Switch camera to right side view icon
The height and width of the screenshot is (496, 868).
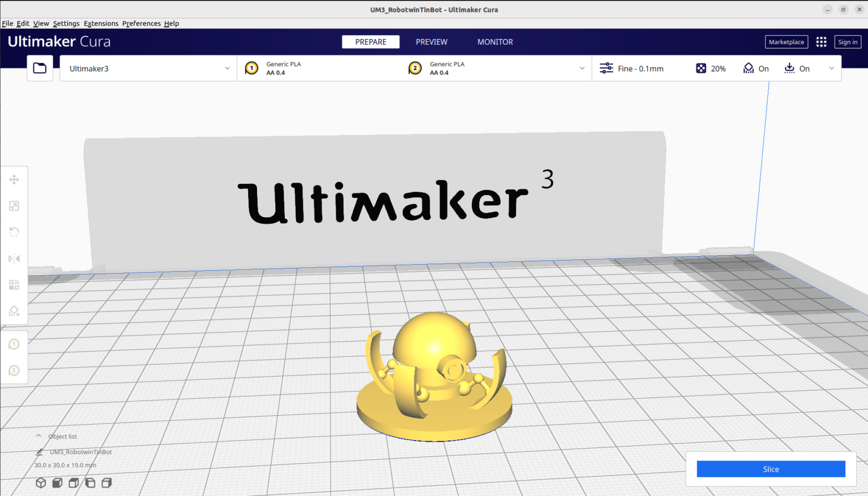tap(106, 482)
